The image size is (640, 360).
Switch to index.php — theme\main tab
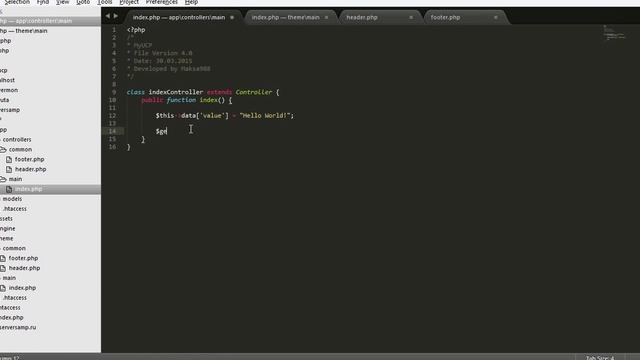coord(285,18)
